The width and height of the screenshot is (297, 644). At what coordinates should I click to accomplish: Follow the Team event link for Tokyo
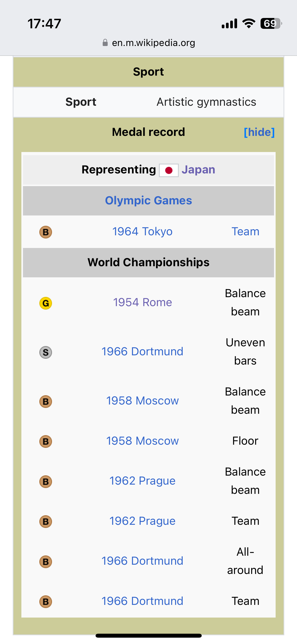pos(246,232)
